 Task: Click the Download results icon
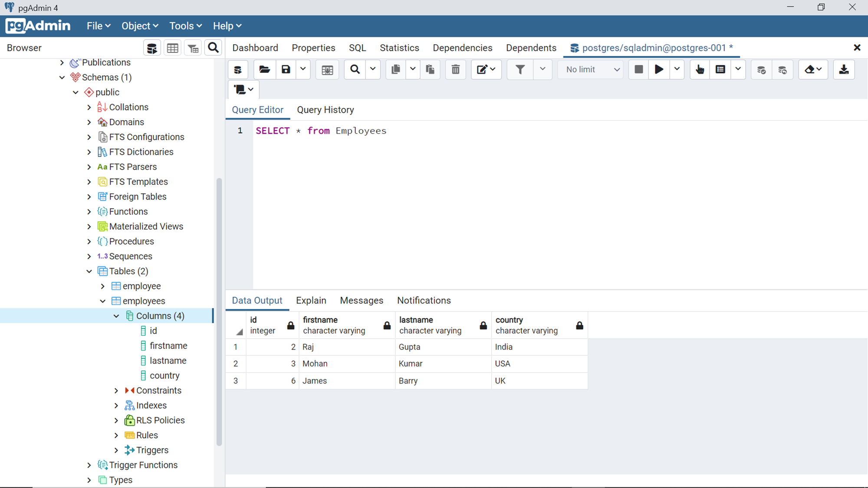pos(844,69)
